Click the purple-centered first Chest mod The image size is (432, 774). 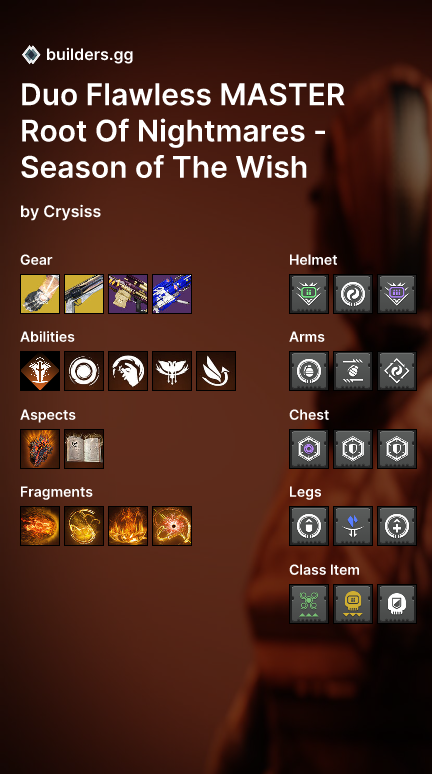click(x=309, y=449)
